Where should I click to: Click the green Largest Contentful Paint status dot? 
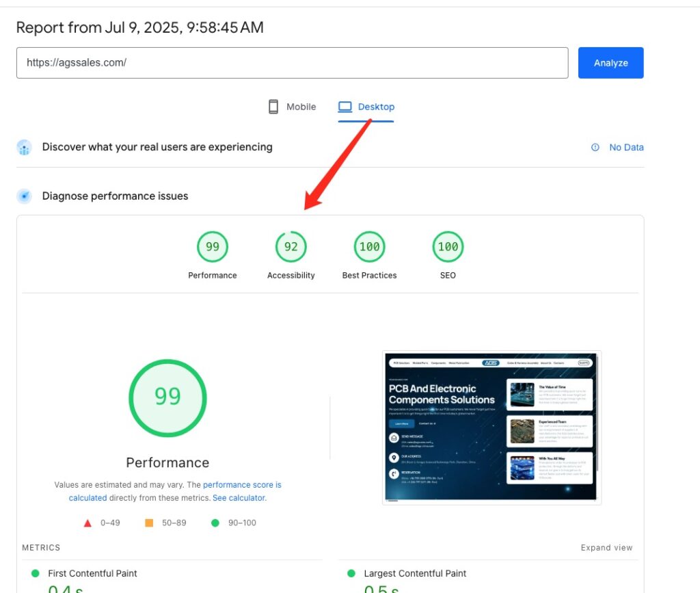pos(351,574)
